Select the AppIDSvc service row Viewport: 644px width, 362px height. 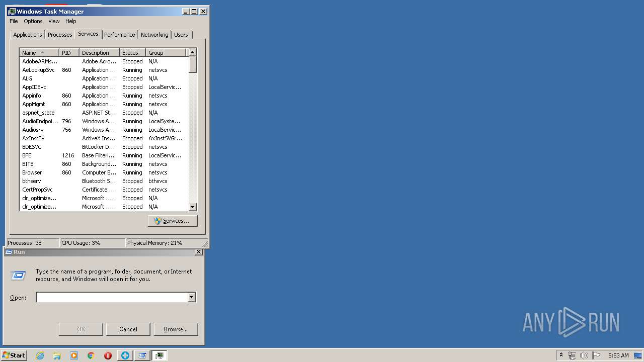(x=104, y=87)
